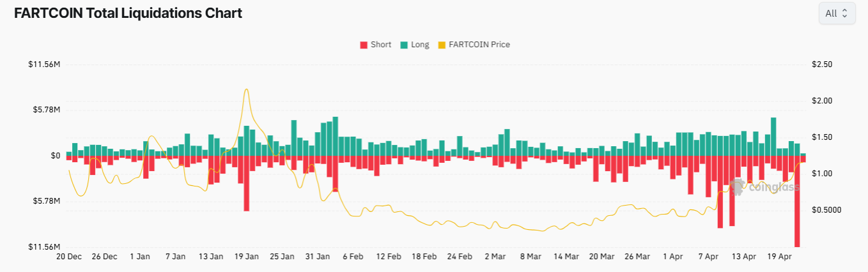Click the 1 Jan date label
The image size is (868, 272).
[x=140, y=257]
